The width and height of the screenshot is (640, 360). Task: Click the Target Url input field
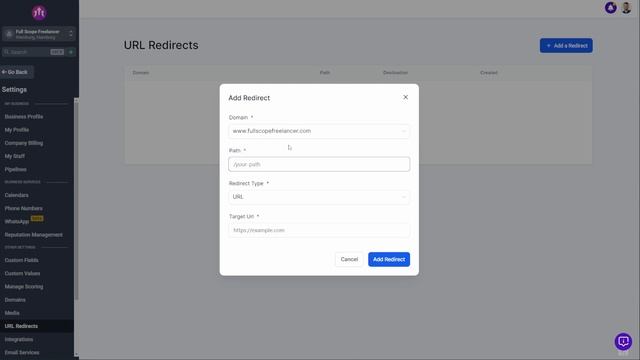tap(319, 230)
